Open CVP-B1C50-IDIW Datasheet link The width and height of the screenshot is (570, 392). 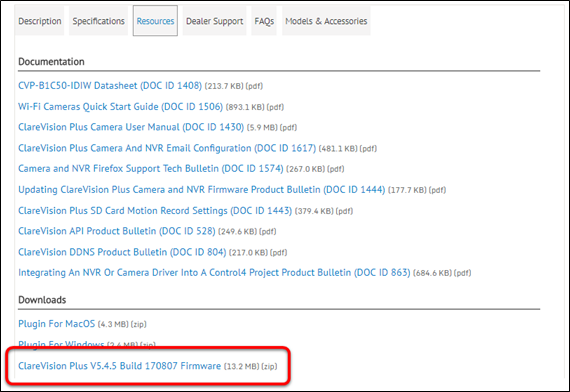click(110, 86)
